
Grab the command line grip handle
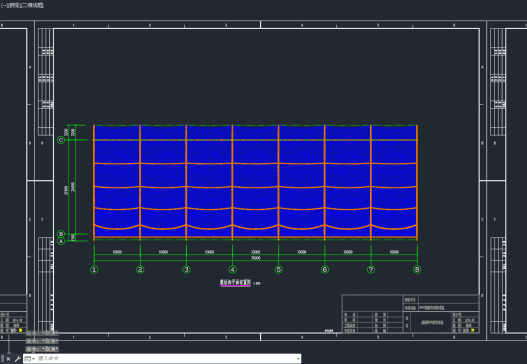2,359
